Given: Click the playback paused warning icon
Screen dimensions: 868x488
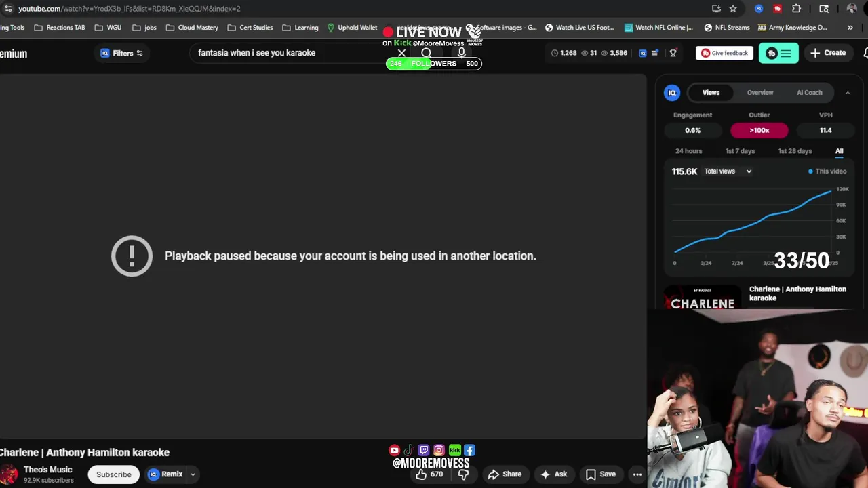Looking at the screenshot, I should 132,256.
